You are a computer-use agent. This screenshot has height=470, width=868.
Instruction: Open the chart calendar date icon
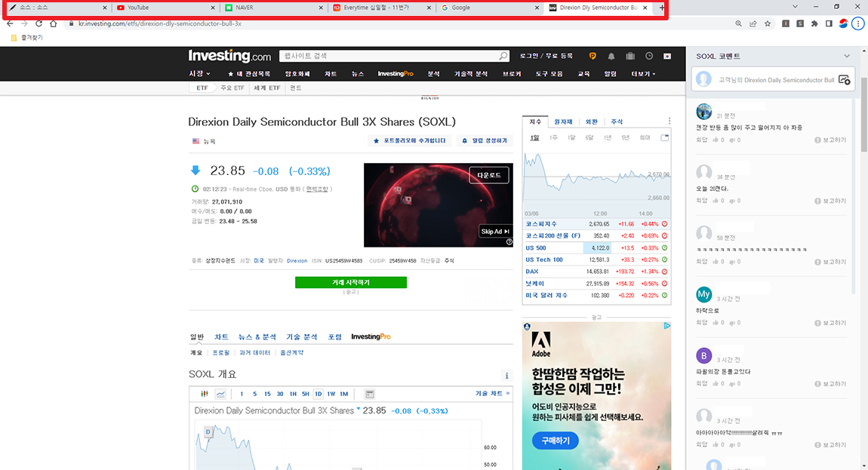[x=369, y=394]
